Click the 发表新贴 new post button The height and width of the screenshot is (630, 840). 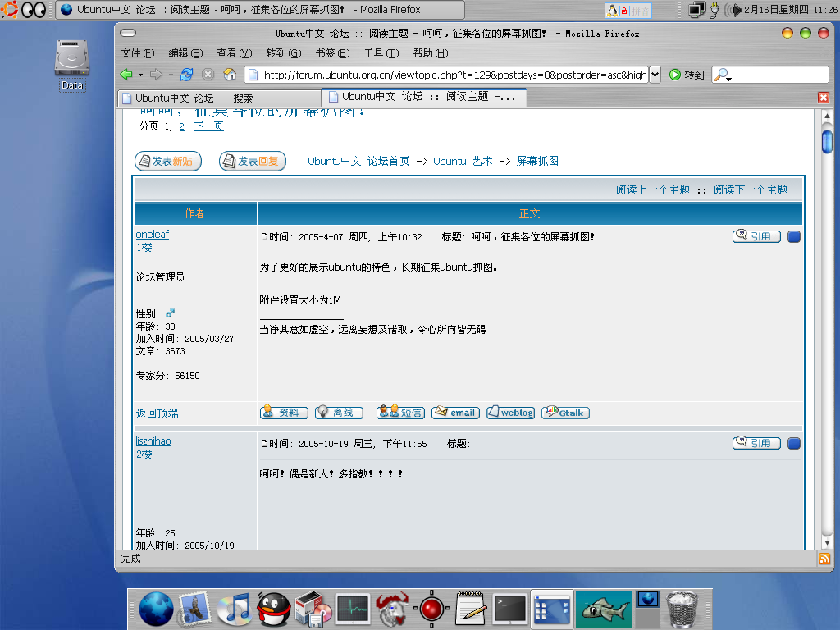point(168,162)
